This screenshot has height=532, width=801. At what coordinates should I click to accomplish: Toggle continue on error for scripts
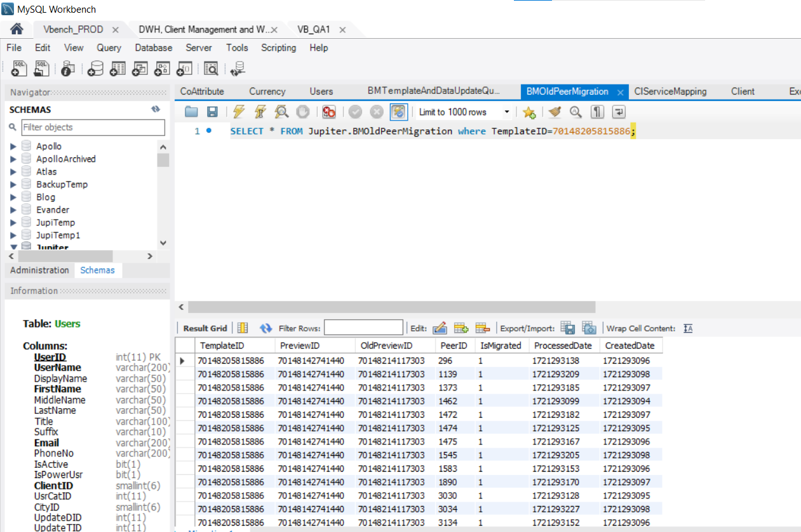[328, 112]
